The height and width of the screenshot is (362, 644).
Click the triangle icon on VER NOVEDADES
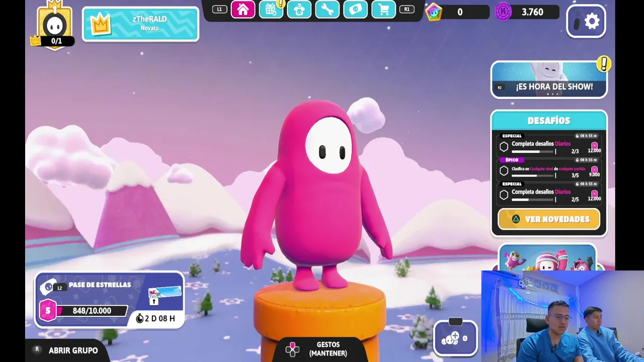516,219
